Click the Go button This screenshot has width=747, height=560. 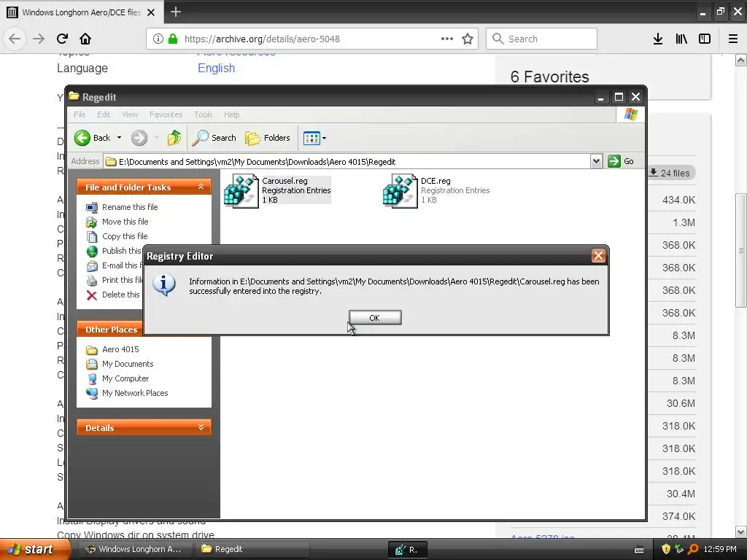pos(621,161)
